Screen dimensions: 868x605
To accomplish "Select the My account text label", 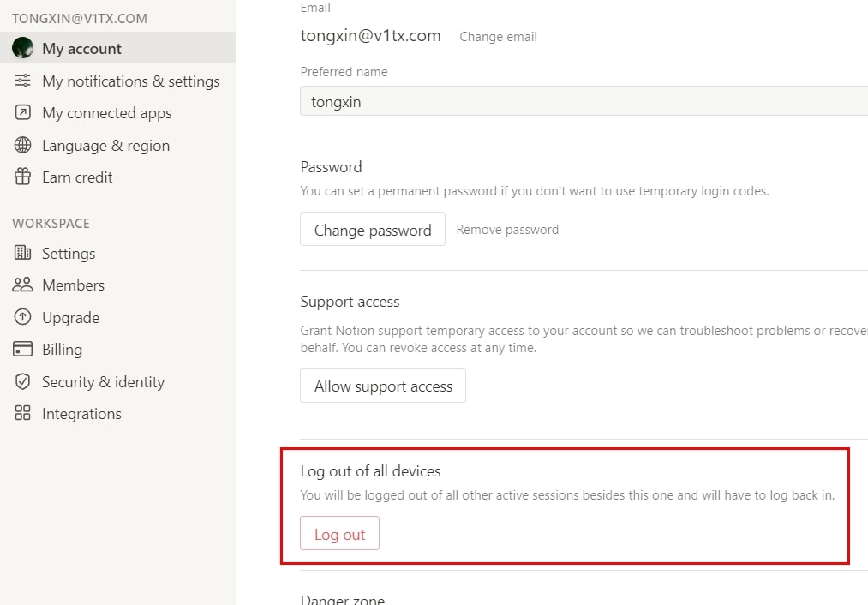I will [81, 49].
